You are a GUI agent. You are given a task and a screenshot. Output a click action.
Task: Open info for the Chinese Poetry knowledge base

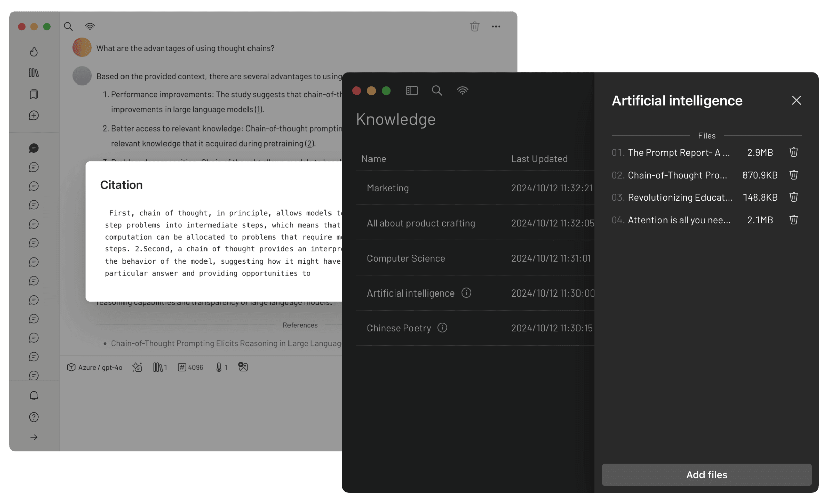(442, 328)
